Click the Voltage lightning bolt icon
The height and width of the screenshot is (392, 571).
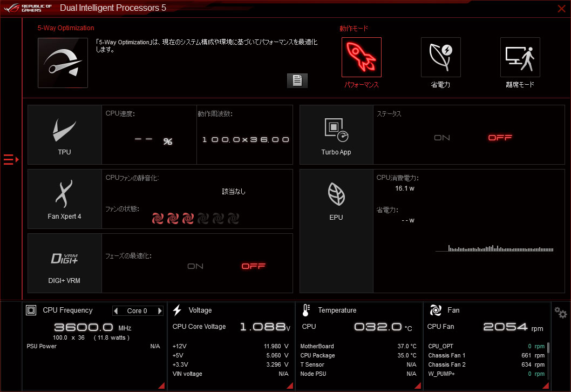coord(177,310)
